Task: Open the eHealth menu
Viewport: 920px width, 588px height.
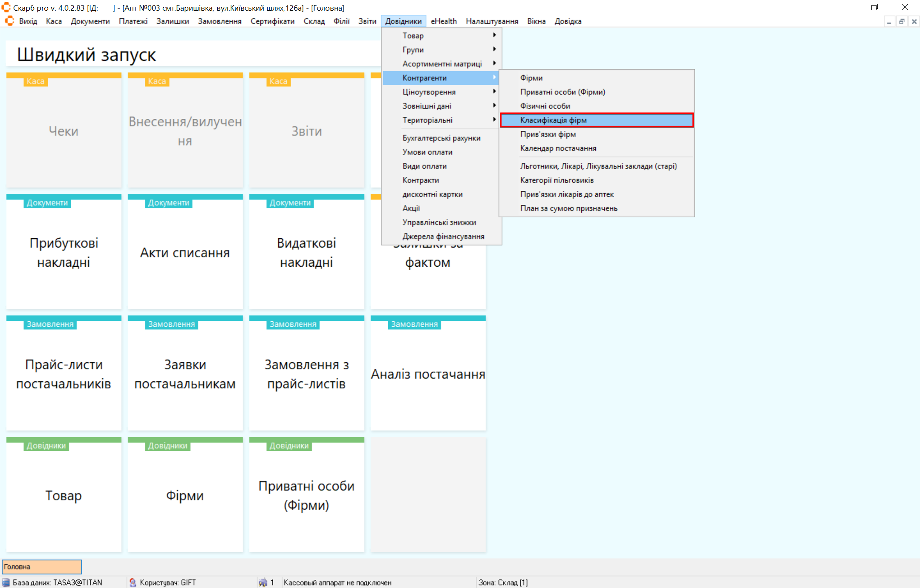Action: click(x=443, y=21)
